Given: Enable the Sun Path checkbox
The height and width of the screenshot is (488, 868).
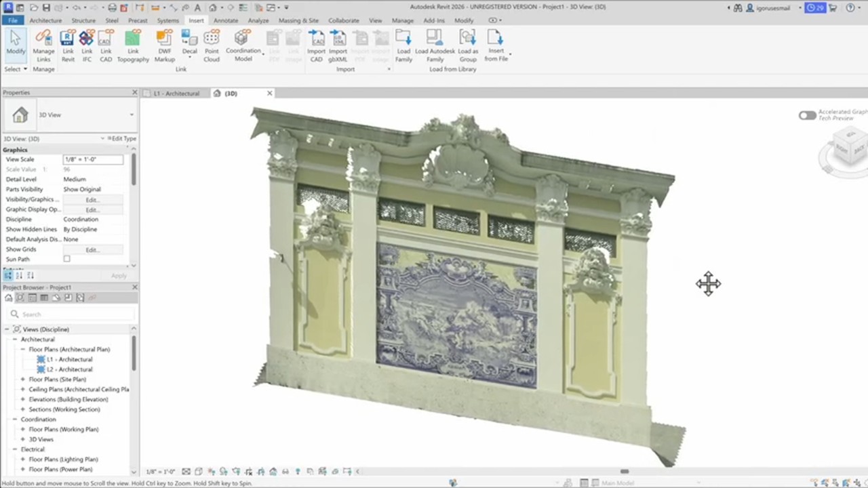Looking at the screenshot, I should click(x=66, y=259).
